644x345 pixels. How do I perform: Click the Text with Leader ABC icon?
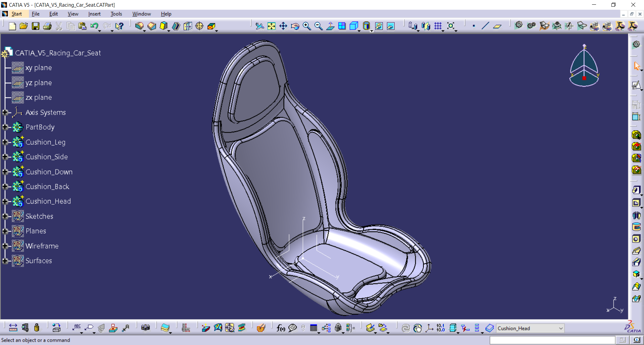(x=77, y=328)
